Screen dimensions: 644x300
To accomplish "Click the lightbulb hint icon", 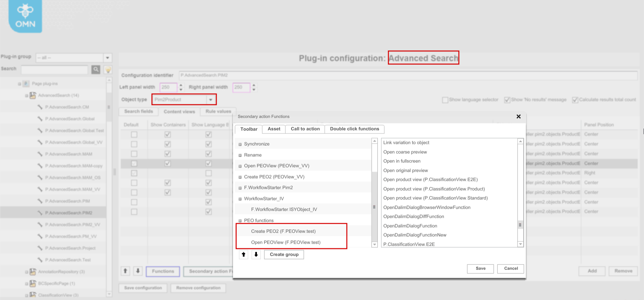I will 108,70.
